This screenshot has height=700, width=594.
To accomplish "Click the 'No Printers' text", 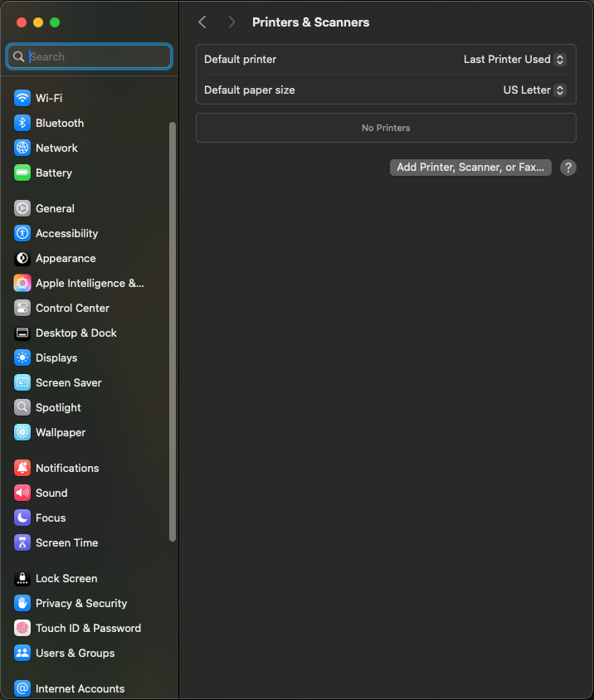I will pos(386,128).
